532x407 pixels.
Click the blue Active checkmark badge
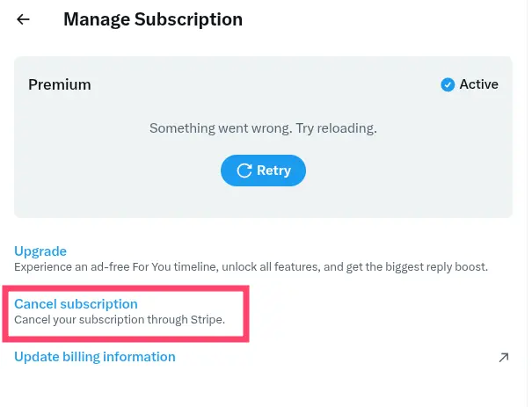click(x=448, y=85)
